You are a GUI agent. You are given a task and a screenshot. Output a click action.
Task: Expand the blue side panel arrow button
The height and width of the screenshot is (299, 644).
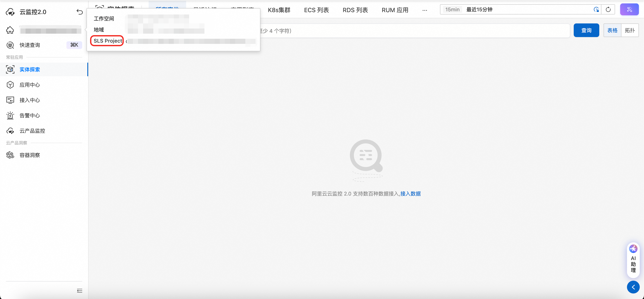(x=633, y=287)
